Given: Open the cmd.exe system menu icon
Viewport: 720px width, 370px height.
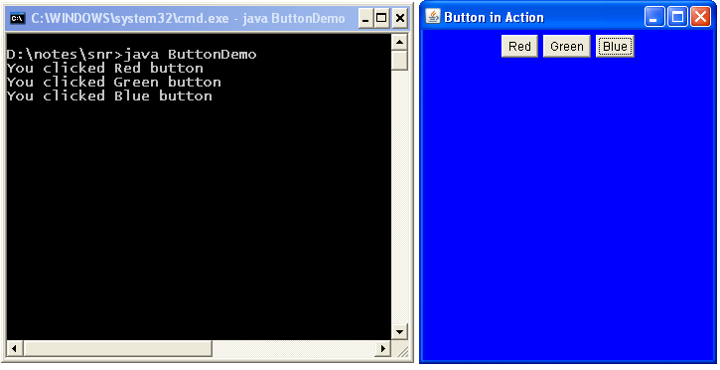Looking at the screenshot, I should coord(17,18).
